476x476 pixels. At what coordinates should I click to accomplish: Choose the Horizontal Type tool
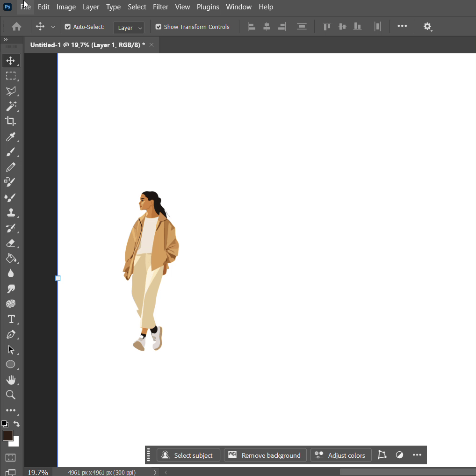tap(10, 319)
